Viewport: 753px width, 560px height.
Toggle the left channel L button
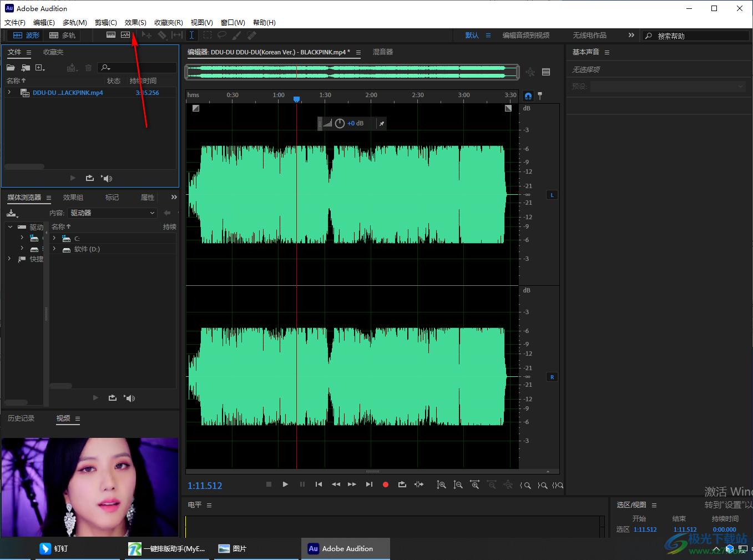coord(552,195)
